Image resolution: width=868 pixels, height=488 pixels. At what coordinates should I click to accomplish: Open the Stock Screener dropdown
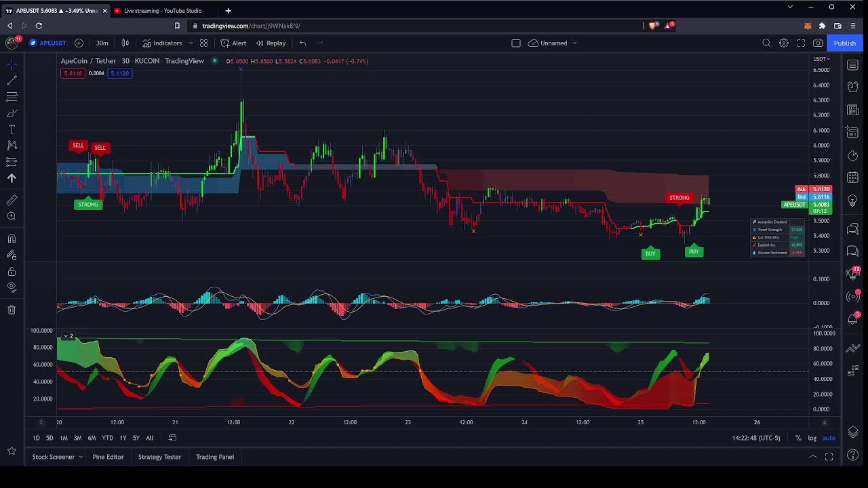(57, 457)
